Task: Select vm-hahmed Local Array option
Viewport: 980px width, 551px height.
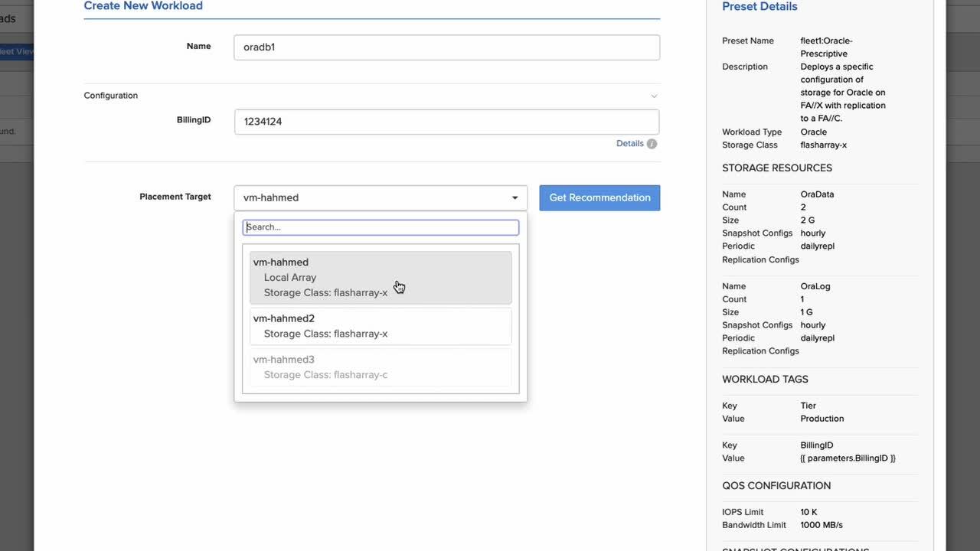Action: pyautogui.click(x=381, y=277)
